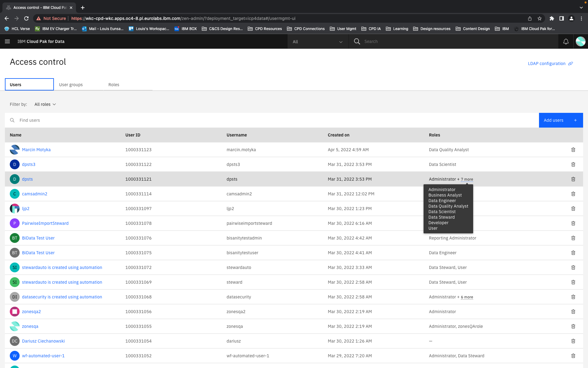Open the user profile avatar menu

click(580, 41)
